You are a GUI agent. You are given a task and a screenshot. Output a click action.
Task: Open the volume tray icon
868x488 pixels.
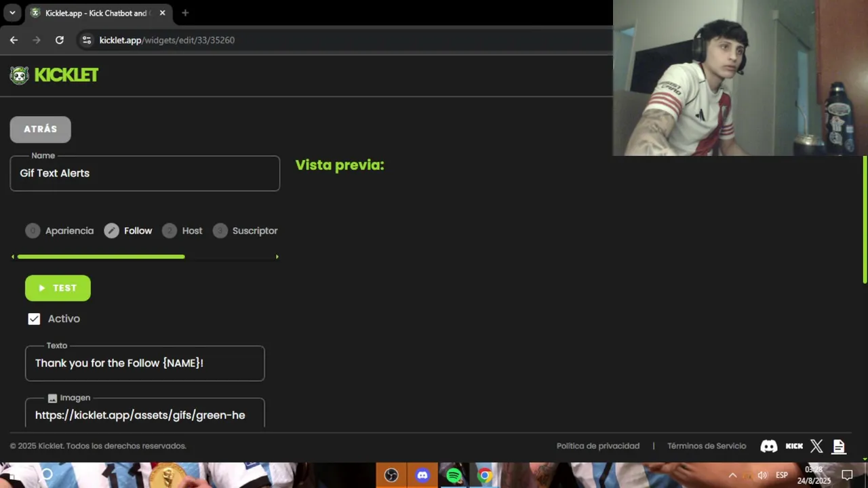click(x=762, y=475)
